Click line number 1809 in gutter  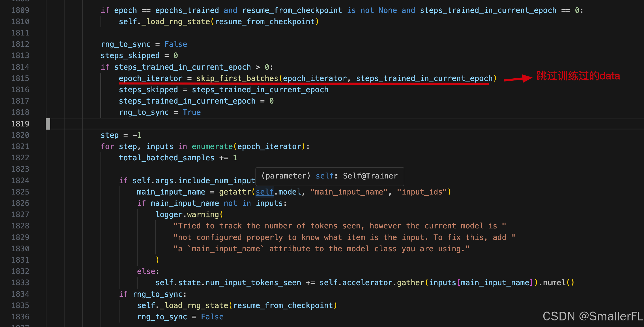tap(20, 10)
